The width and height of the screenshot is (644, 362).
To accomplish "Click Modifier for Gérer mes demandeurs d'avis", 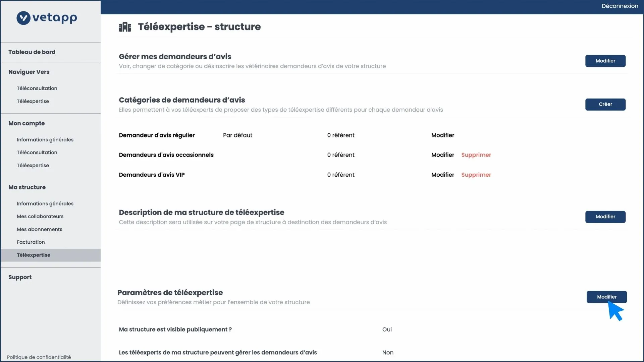I will 605,61.
